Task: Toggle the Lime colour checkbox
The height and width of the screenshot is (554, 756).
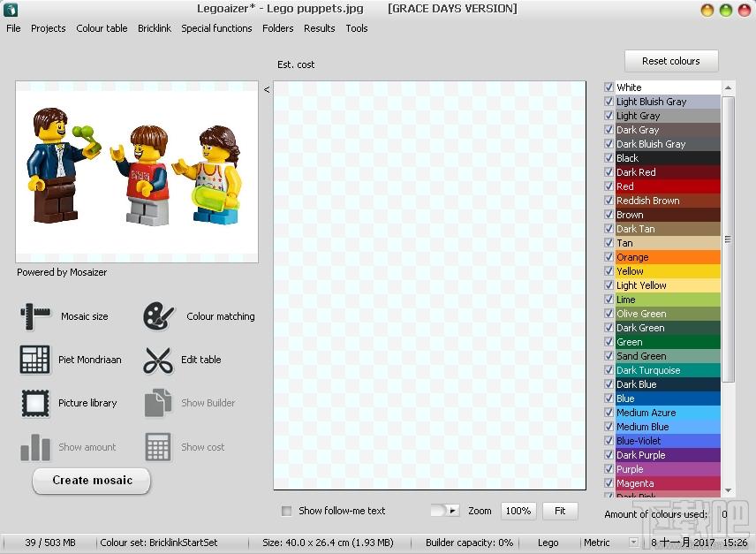Action: click(609, 300)
